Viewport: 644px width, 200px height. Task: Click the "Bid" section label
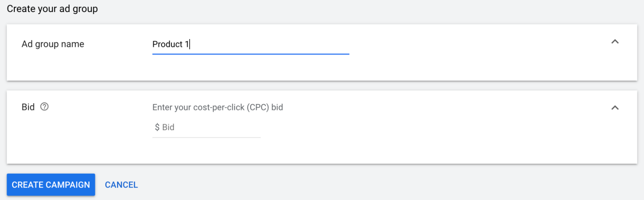[x=28, y=107]
